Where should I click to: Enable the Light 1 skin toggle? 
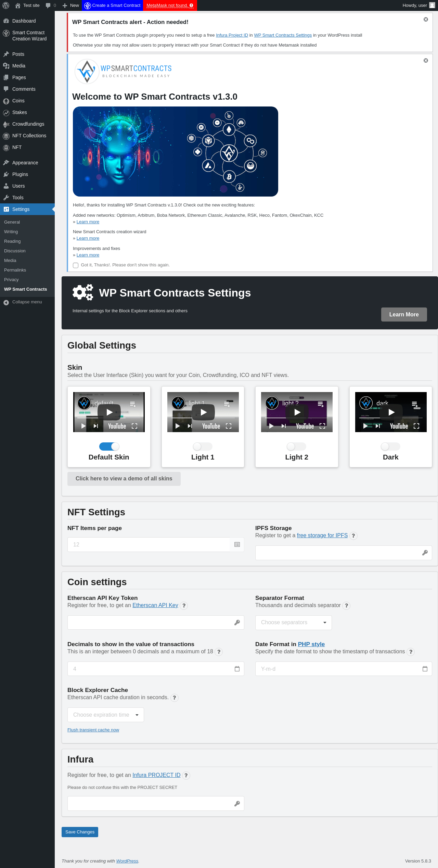click(x=203, y=446)
